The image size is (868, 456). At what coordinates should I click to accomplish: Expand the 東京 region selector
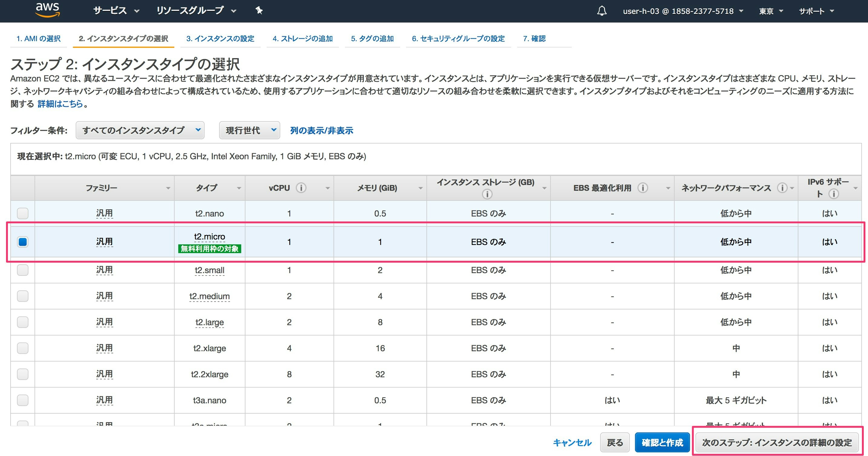[771, 11]
